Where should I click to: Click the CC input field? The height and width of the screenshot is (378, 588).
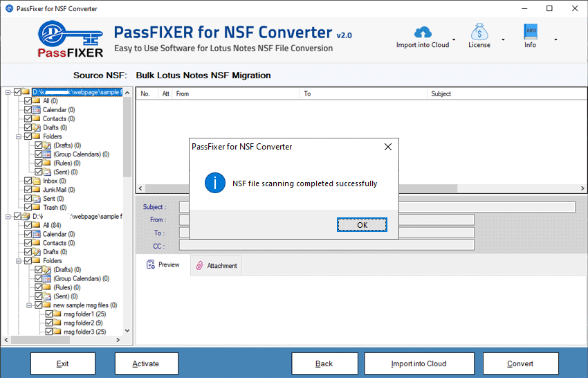tap(327, 246)
